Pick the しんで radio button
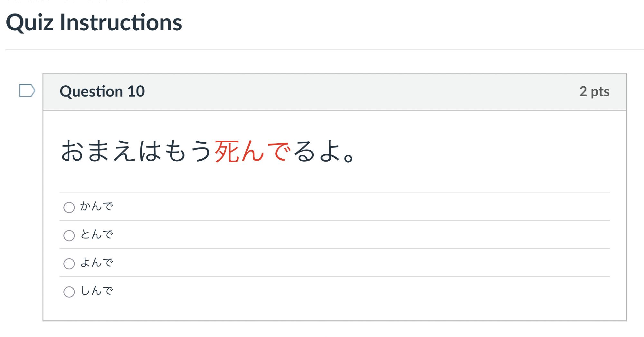 coord(69,292)
